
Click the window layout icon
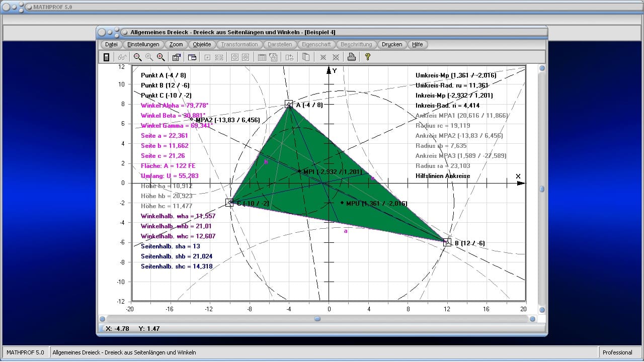pyautogui.click(x=192, y=57)
